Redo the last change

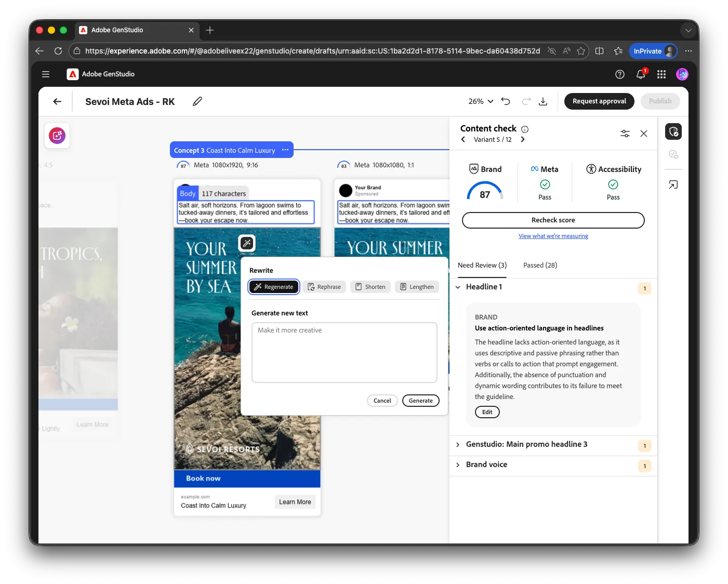coord(526,101)
